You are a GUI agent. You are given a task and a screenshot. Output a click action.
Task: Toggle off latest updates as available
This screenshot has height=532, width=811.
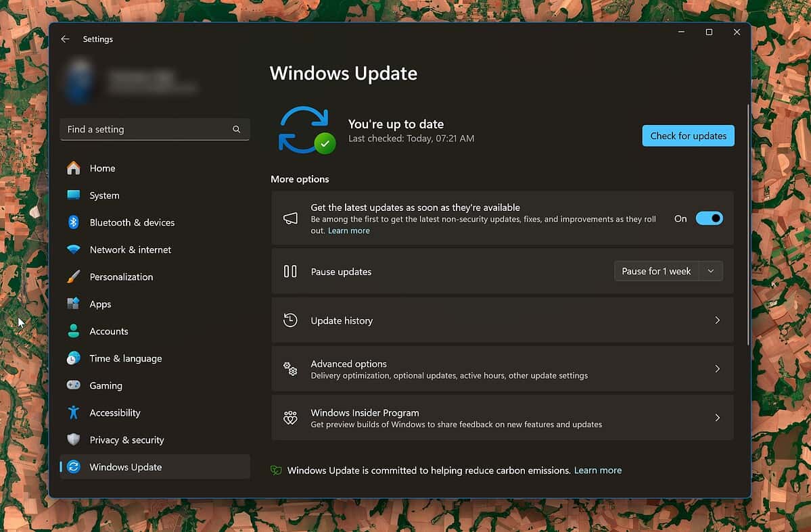coord(709,218)
